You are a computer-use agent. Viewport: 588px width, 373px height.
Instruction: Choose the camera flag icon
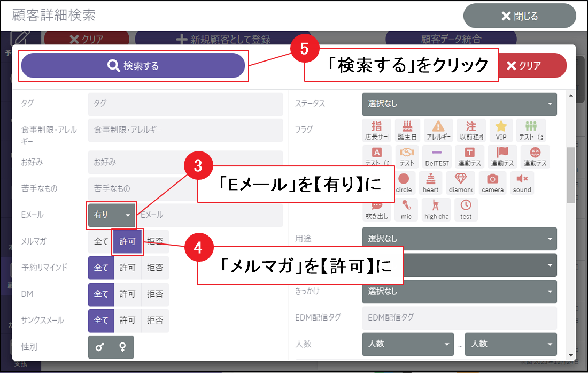(492, 182)
